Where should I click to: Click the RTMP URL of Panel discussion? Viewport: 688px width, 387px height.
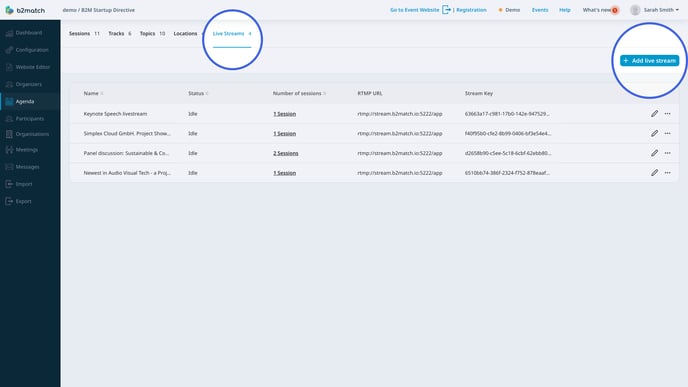400,153
